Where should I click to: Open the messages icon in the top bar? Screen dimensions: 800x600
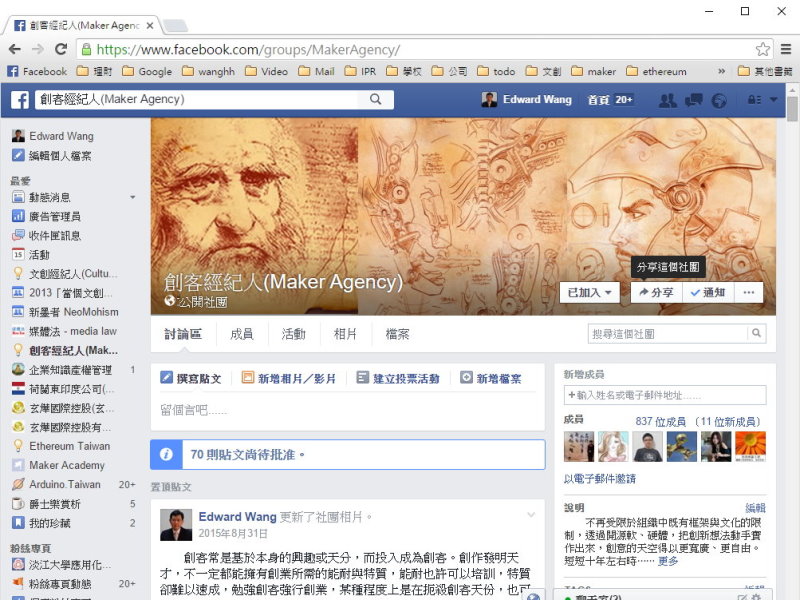click(693, 100)
